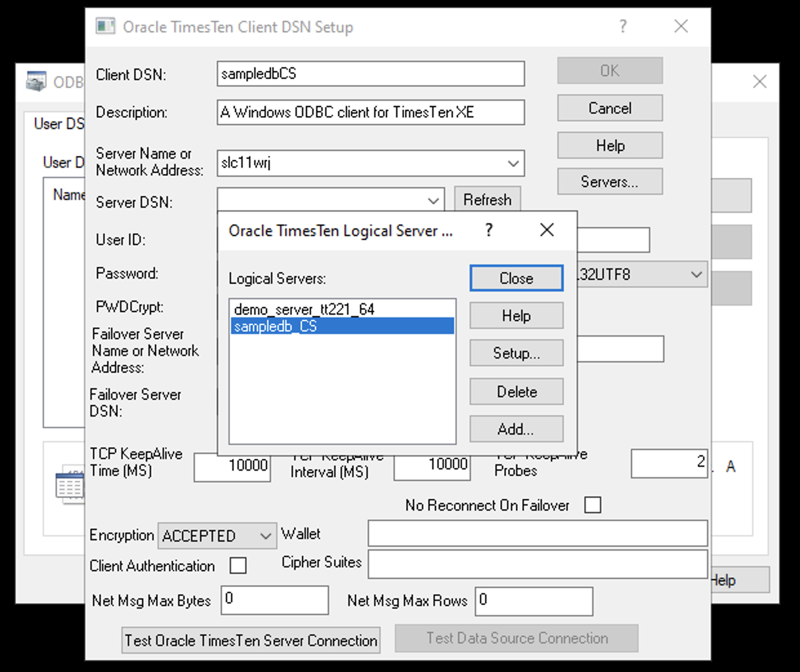800x672 pixels.
Task: Open the Server DSN dropdown
Action: pyautogui.click(x=434, y=201)
